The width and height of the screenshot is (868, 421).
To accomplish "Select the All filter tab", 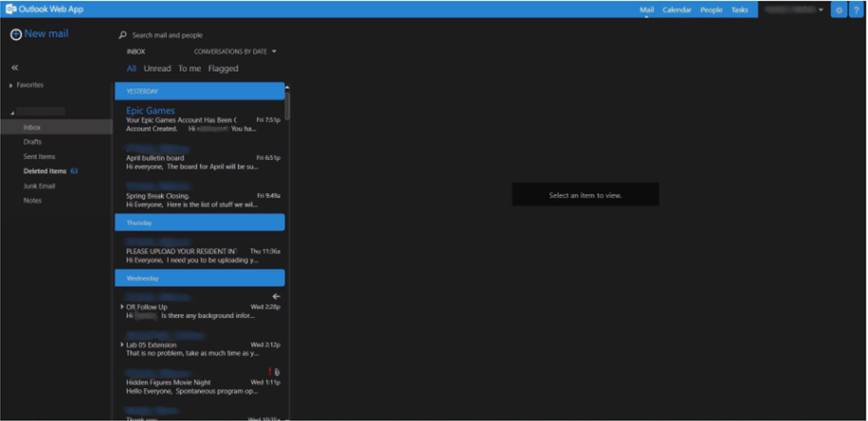I will (x=131, y=69).
